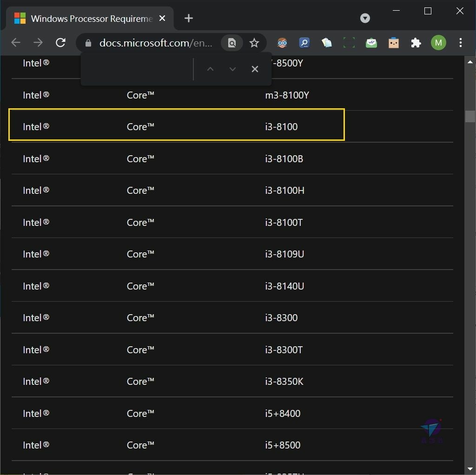Click the scrollbar up arrow
This screenshot has height=475, width=476.
[x=470, y=62]
